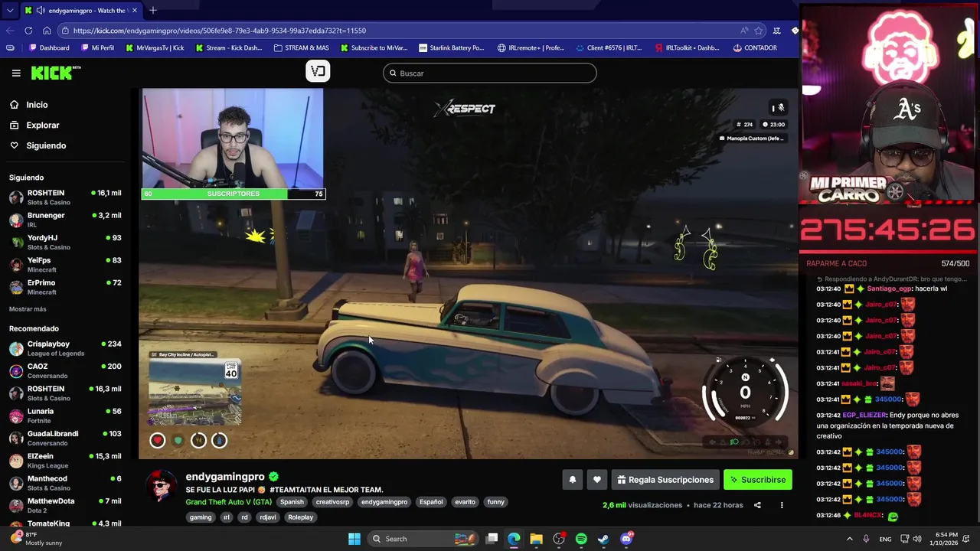Image resolution: width=980 pixels, height=551 pixels.
Task: Open the Mi Perfil bookmark
Action: (96, 47)
